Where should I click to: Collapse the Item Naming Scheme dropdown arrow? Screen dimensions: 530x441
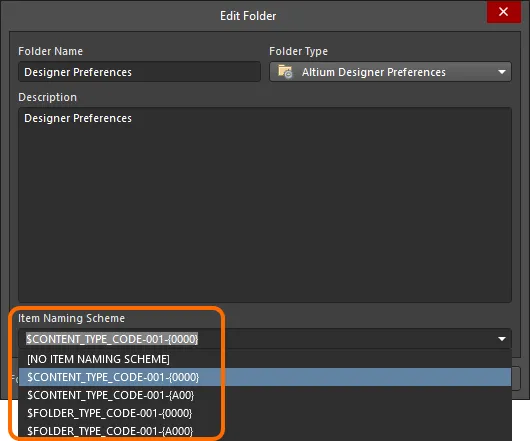click(502, 339)
